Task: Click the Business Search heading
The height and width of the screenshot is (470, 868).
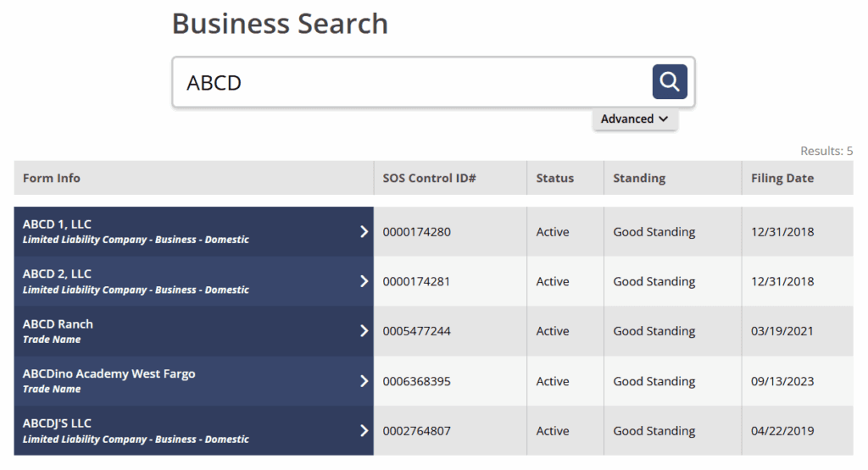Action: (x=280, y=24)
